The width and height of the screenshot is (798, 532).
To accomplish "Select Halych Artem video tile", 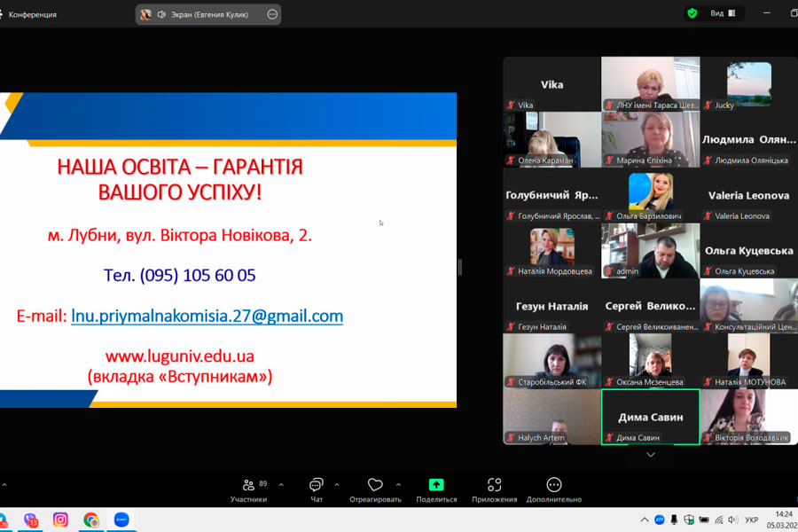I will tap(552, 417).
